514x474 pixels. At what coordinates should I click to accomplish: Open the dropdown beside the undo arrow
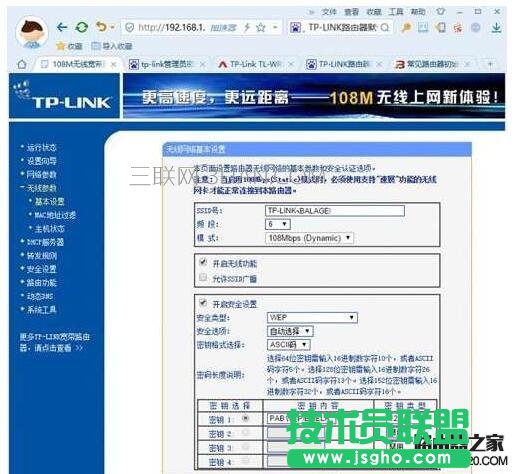pos(112,27)
